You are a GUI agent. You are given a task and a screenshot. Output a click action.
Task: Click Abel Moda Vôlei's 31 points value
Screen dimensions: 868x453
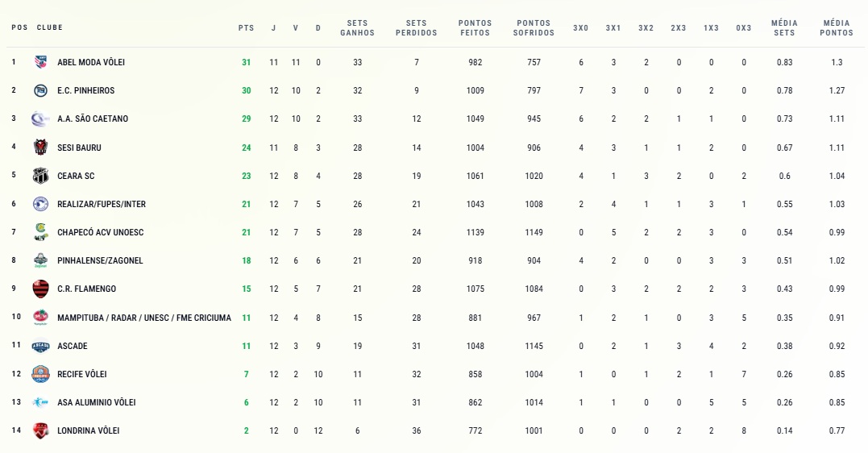(246, 62)
